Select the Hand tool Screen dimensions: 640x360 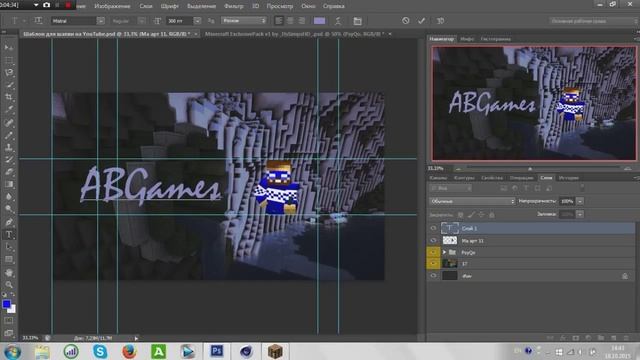(x=9, y=272)
